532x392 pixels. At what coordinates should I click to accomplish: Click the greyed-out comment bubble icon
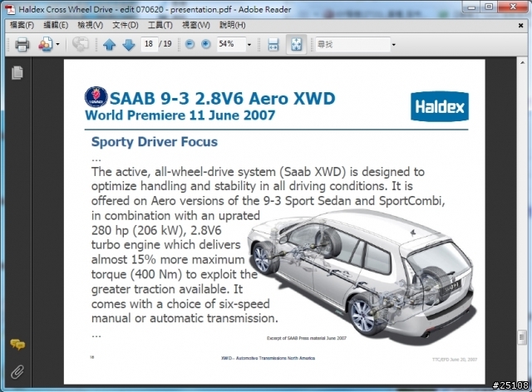pyautogui.click(x=80, y=44)
